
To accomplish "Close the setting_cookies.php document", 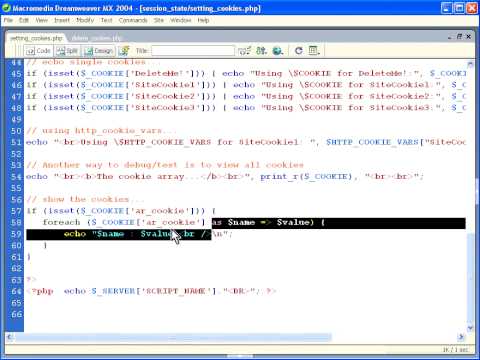I will point(469,36).
